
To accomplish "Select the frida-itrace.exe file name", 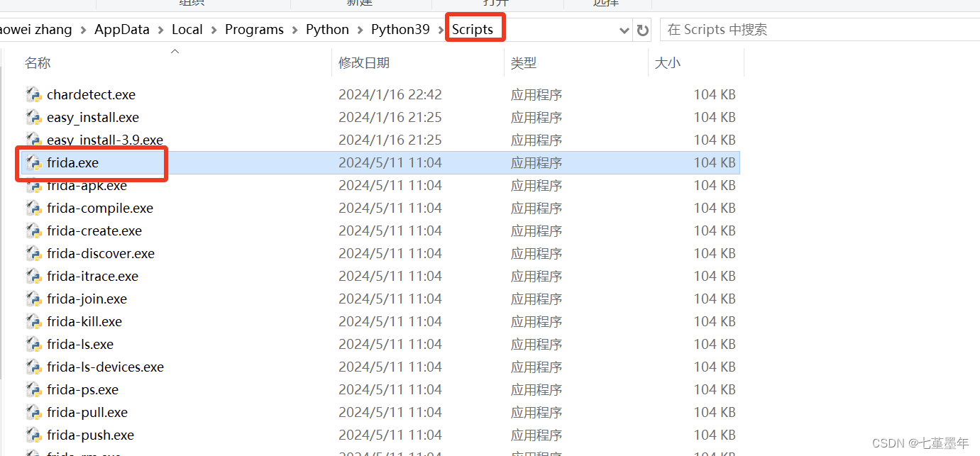I will [x=92, y=276].
